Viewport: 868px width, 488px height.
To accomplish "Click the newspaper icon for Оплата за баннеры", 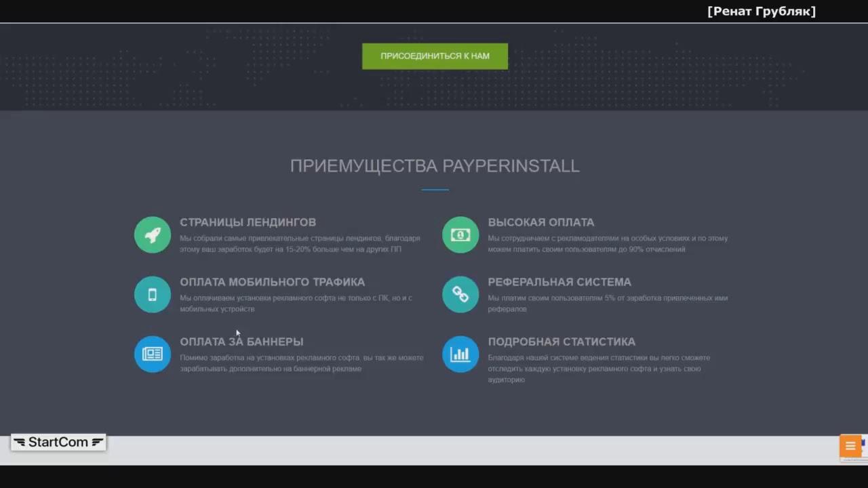I will pyautogui.click(x=153, y=354).
